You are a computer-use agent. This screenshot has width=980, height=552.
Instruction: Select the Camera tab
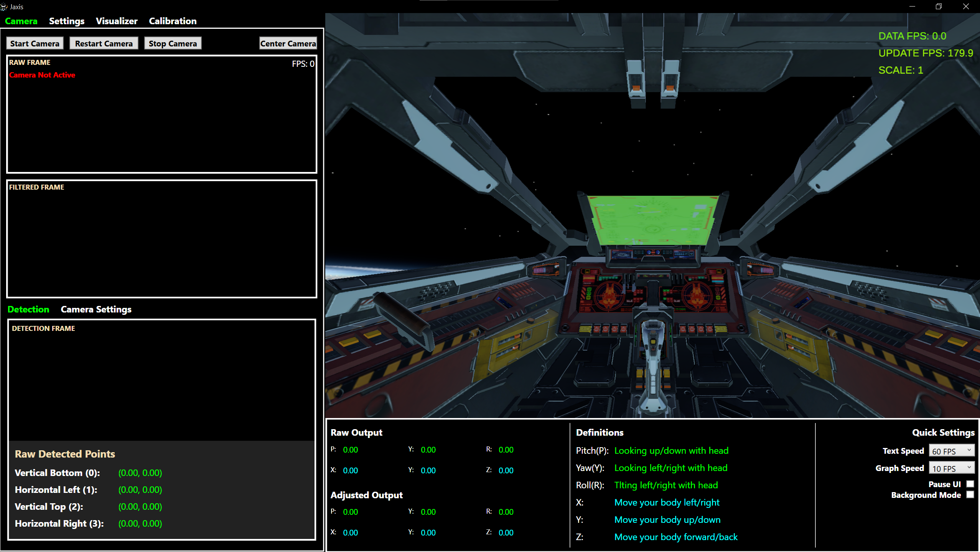21,21
